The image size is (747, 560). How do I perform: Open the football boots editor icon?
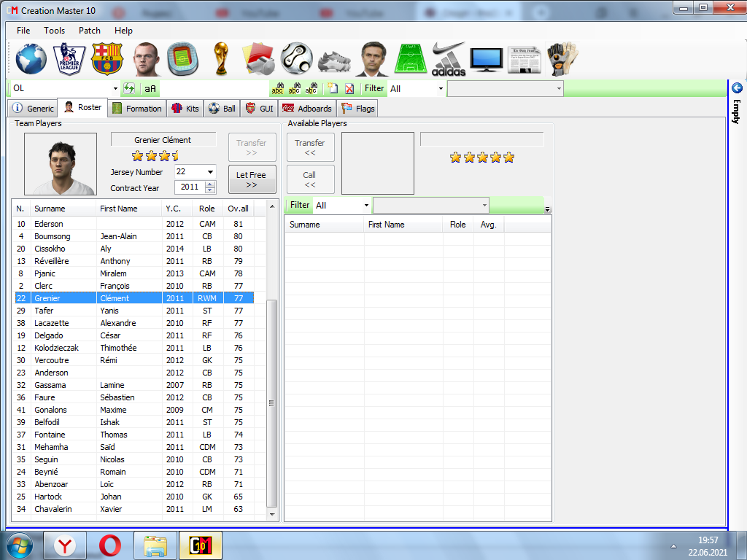click(x=334, y=59)
